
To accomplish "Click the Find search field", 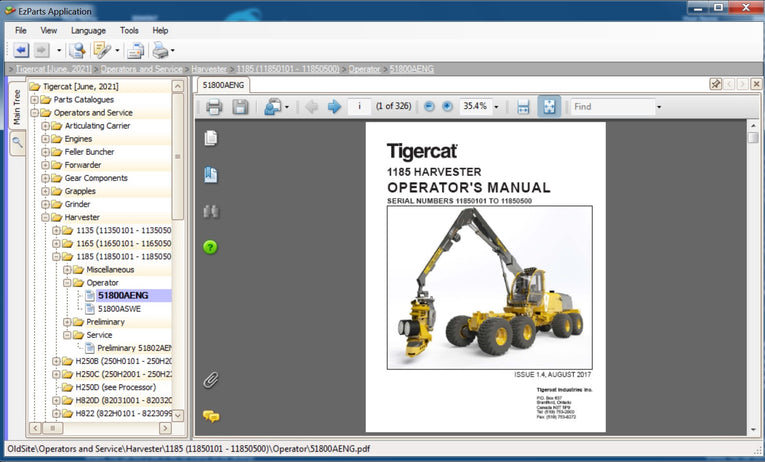I will (610, 107).
